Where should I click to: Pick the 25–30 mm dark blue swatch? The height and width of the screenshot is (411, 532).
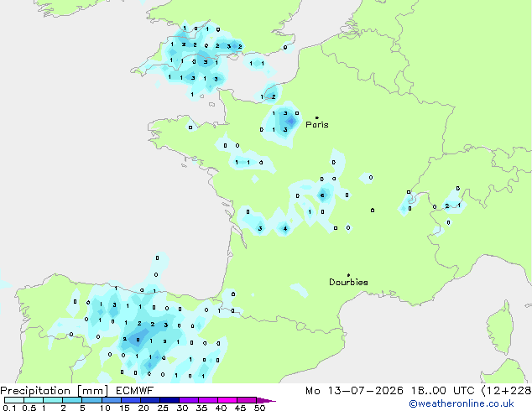pos(170,400)
